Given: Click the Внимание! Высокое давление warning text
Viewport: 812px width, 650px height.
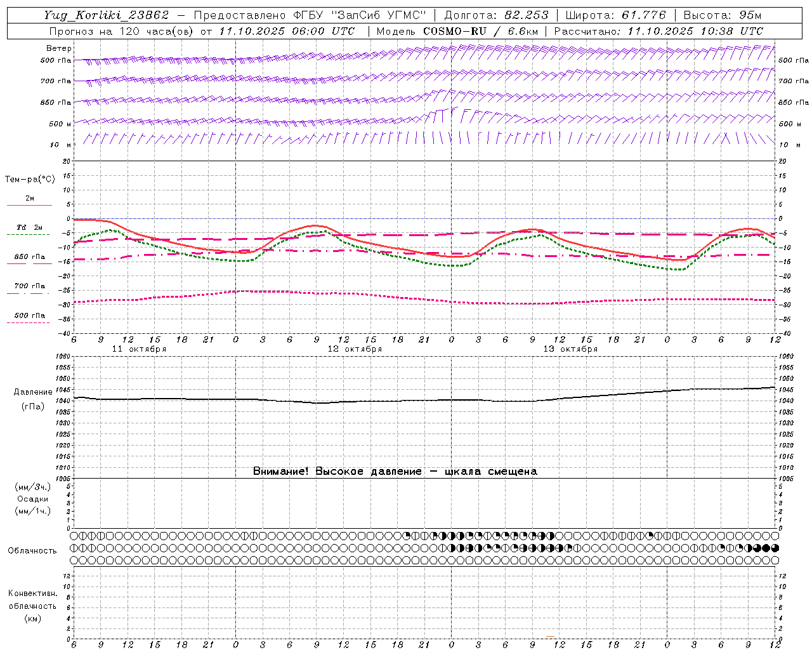Looking at the screenshot, I should [x=395, y=471].
